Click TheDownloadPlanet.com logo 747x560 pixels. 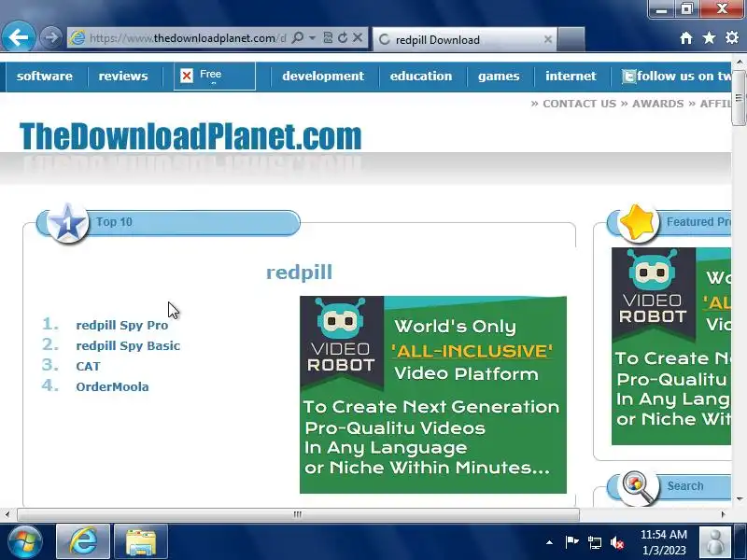coord(190,136)
